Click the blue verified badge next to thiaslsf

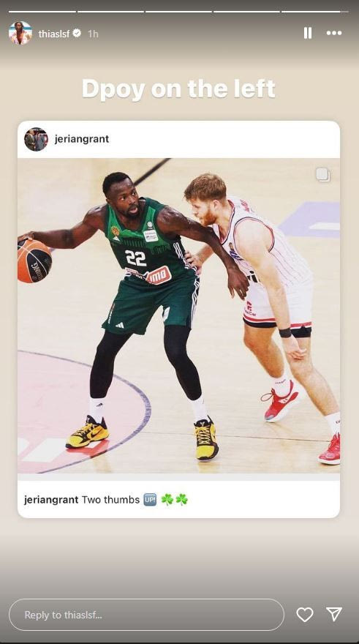[x=77, y=33]
